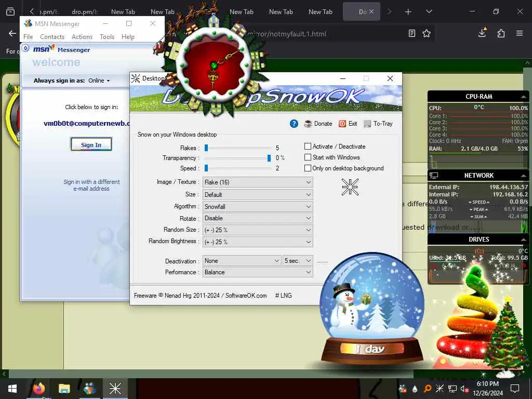Click the SoftwareOK.com freeware link text
532x399 pixels.
(x=246, y=296)
